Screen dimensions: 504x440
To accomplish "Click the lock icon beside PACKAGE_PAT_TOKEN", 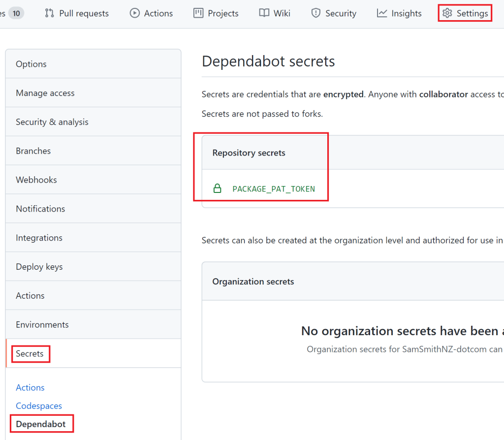I will tap(218, 189).
